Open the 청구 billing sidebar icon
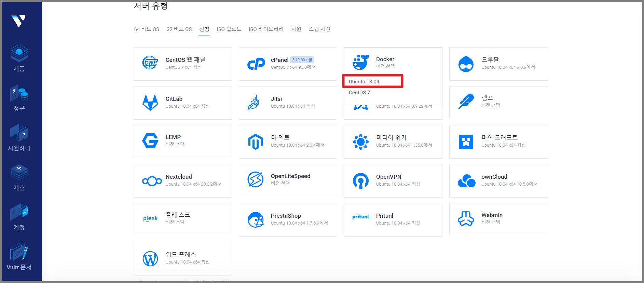Image resolution: width=644 pixels, height=283 pixels. pyautogui.click(x=19, y=93)
